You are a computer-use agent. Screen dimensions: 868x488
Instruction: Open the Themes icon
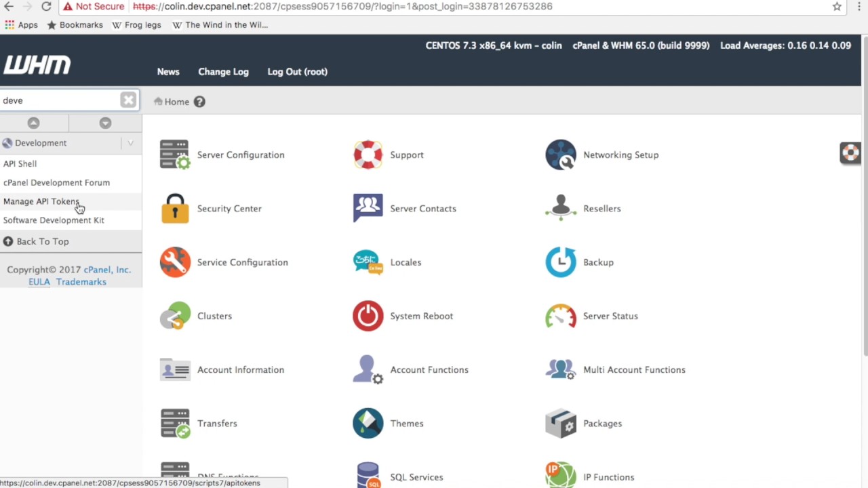(368, 423)
